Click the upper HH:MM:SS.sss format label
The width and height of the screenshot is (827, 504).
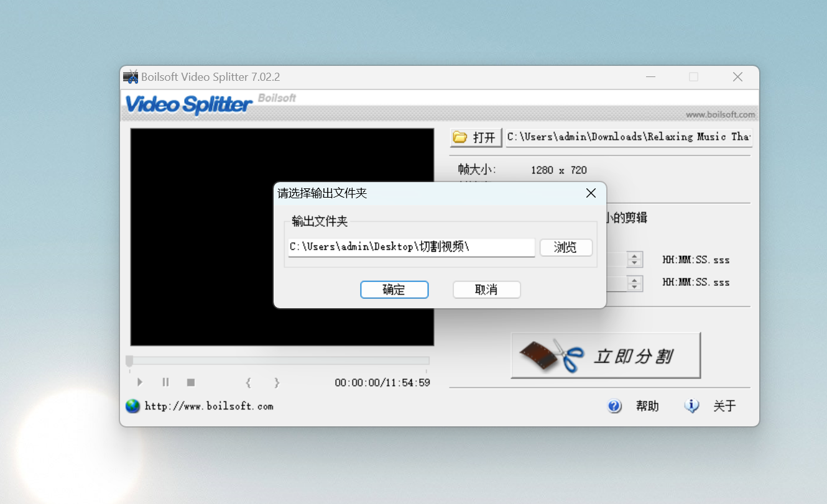pos(696,260)
